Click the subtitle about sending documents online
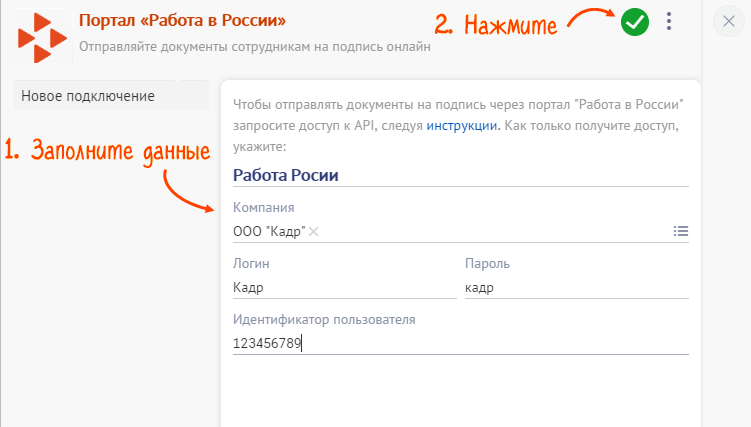The height and width of the screenshot is (427, 751). (254, 46)
